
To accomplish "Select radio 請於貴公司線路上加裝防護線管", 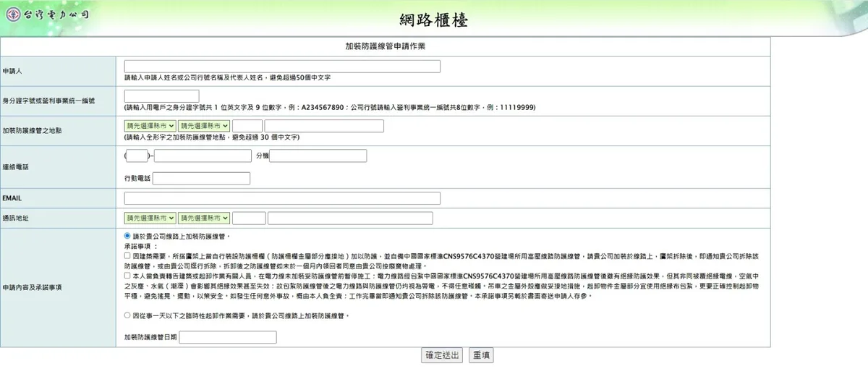I will tap(128, 236).
